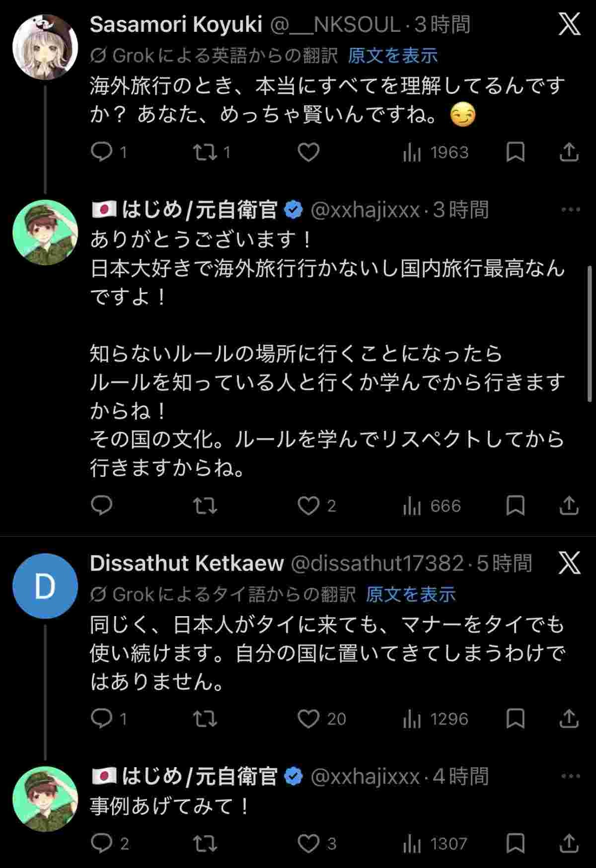The width and height of the screenshot is (596, 868).
Task: Open Sasamori Koyuki's profile name
Action: click(x=176, y=25)
